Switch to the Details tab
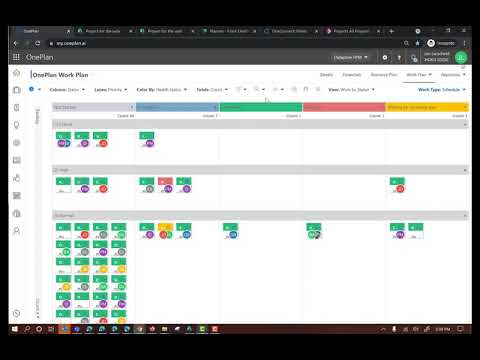The height and width of the screenshot is (360, 480). (x=326, y=75)
